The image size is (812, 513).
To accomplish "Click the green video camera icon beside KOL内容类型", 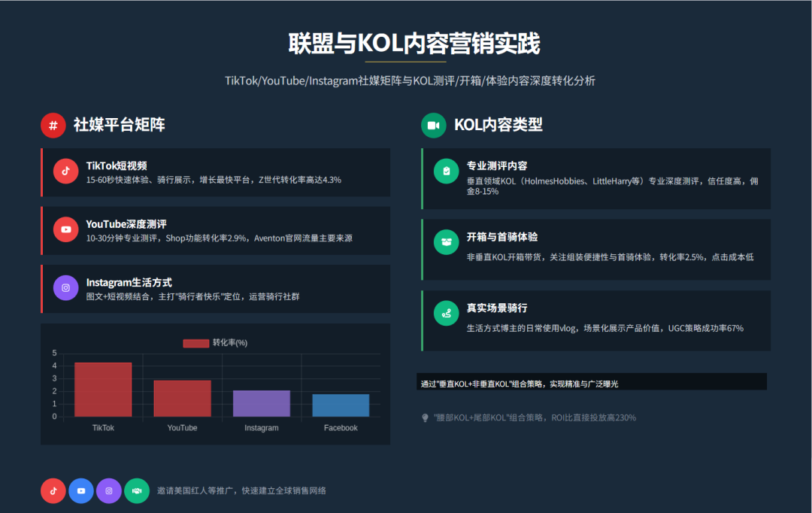I will (x=434, y=126).
